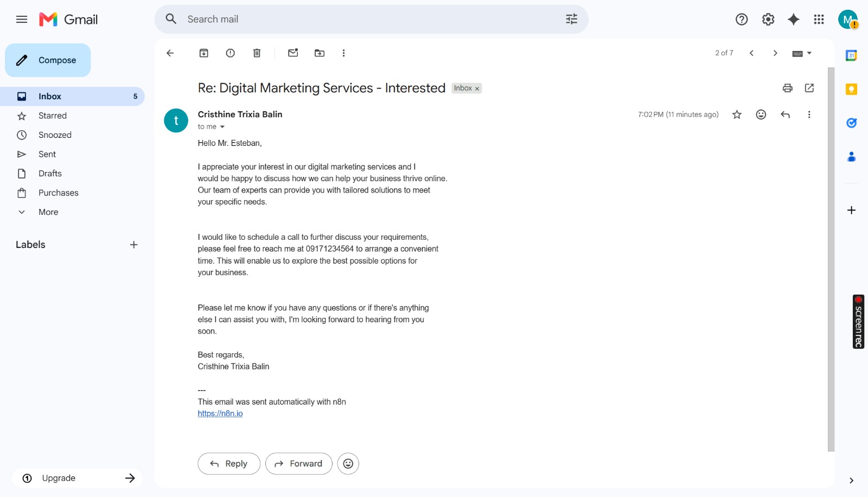The height and width of the screenshot is (497, 868).
Task: Click the Gmail logo
Action: (x=68, y=20)
